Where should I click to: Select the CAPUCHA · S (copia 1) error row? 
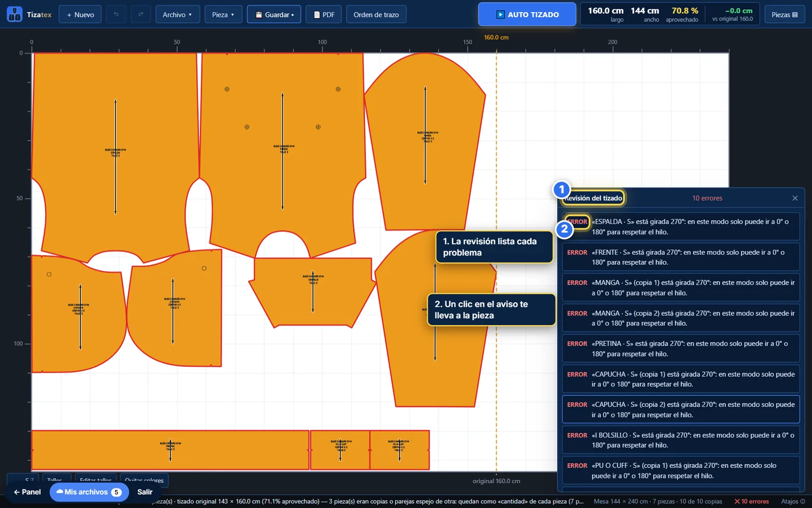point(681,379)
